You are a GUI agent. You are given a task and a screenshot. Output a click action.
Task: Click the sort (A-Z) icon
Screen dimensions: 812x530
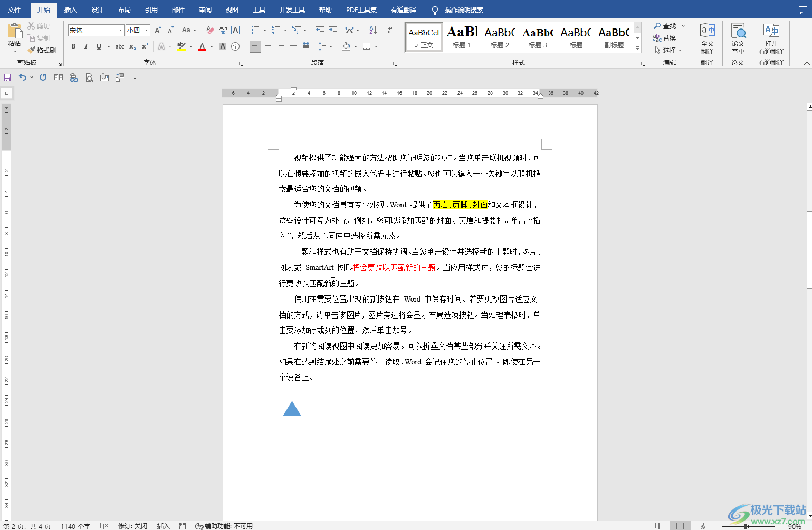pos(373,30)
